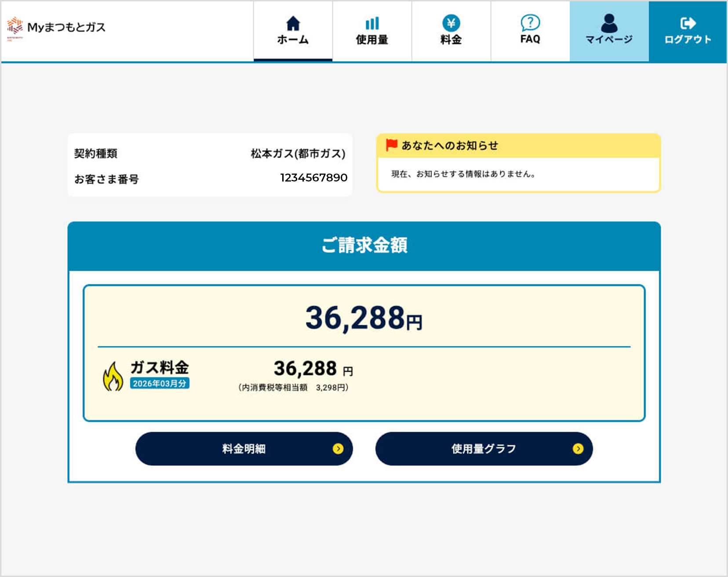The width and height of the screenshot is (728, 577).
Task: Open the 料金明細 details button
Action: click(244, 449)
